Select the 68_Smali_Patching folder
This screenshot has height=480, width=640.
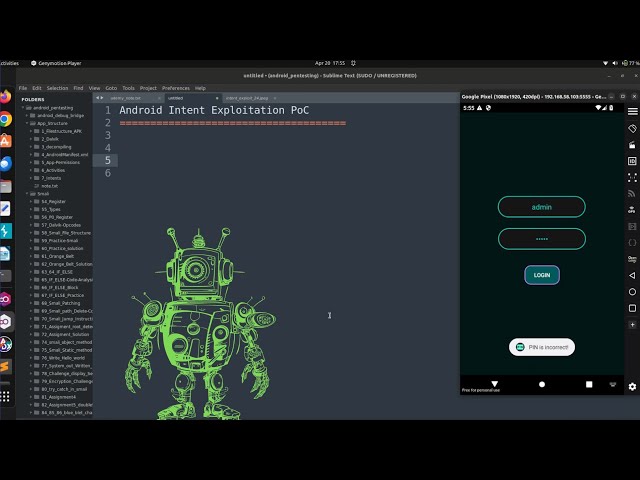tap(60, 303)
